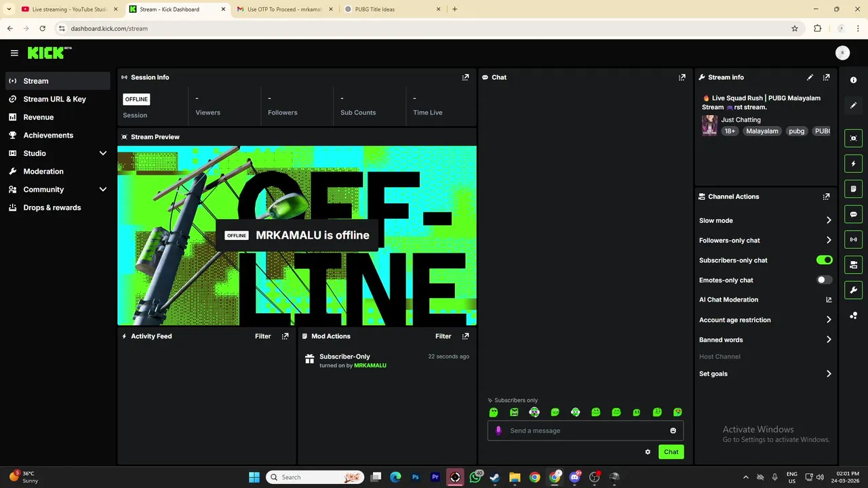Click the pencil icon in right sidebar

pyautogui.click(x=853, y=105)
